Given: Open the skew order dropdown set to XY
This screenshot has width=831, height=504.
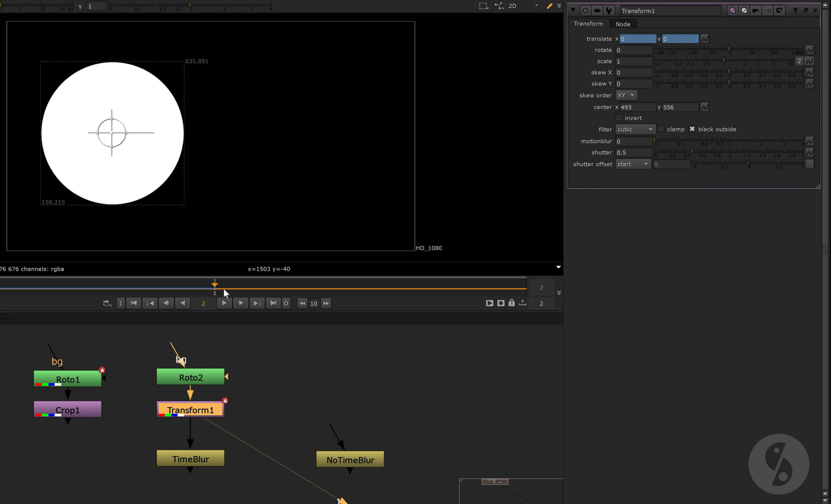Looking at the screenshot, I should (625, 95).
